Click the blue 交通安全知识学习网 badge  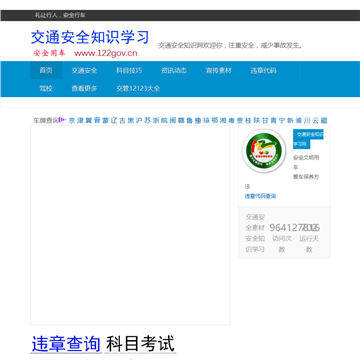click(308, 139)
